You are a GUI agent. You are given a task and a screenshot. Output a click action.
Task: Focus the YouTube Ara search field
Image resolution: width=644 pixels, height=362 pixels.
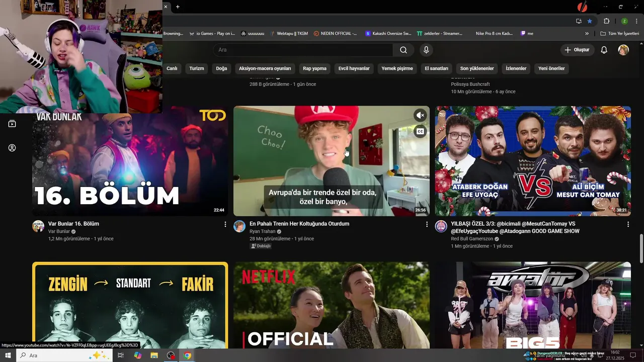(303, 50)
